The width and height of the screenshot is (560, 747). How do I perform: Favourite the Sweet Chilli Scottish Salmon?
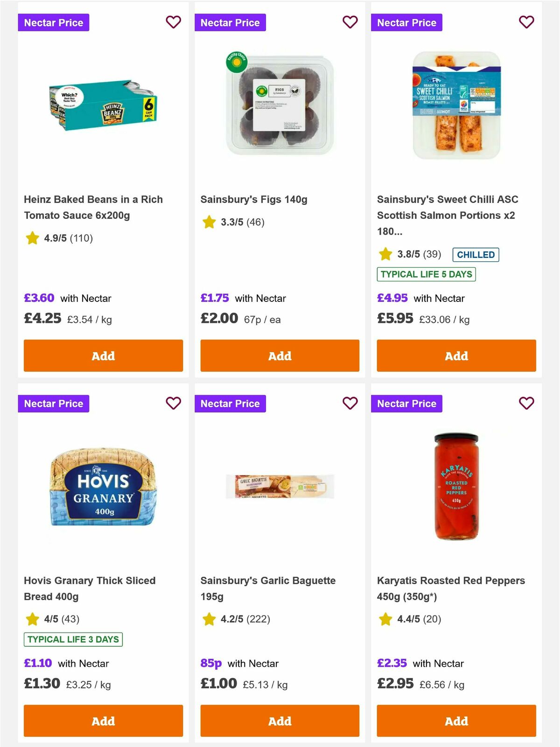[x=526, y=22]
